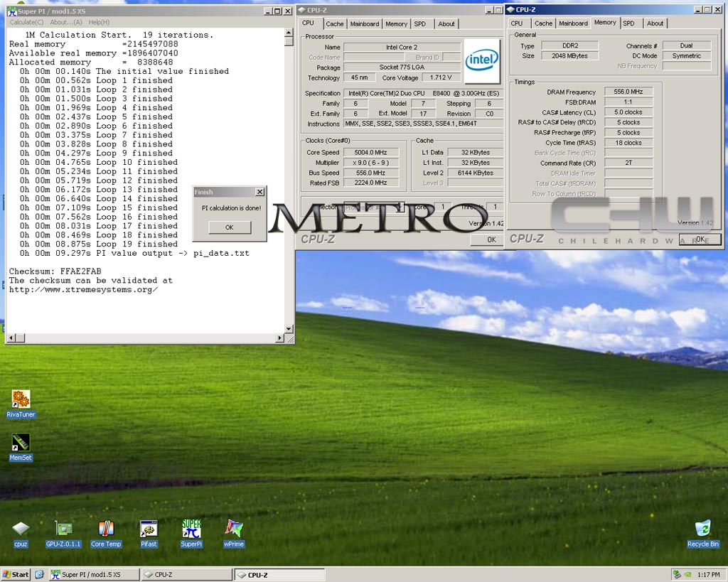The height and width of the screenshot is (582, 728).
Task: Switch to Memory tab in left CPU-Z window
Action: 396,23
